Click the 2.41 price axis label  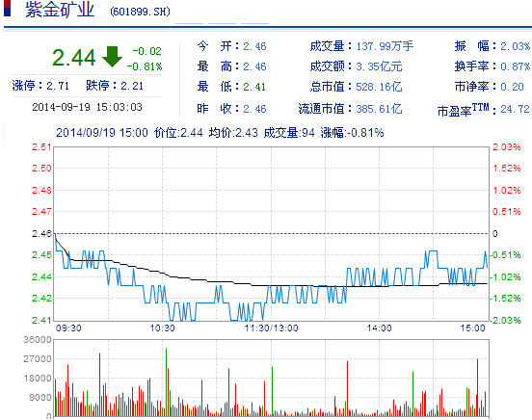[x=41, y=320]
